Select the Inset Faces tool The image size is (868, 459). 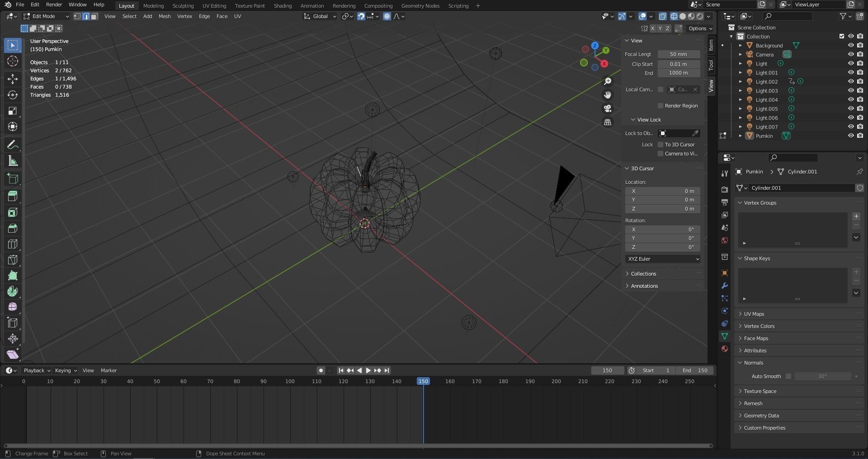[13, 212]
